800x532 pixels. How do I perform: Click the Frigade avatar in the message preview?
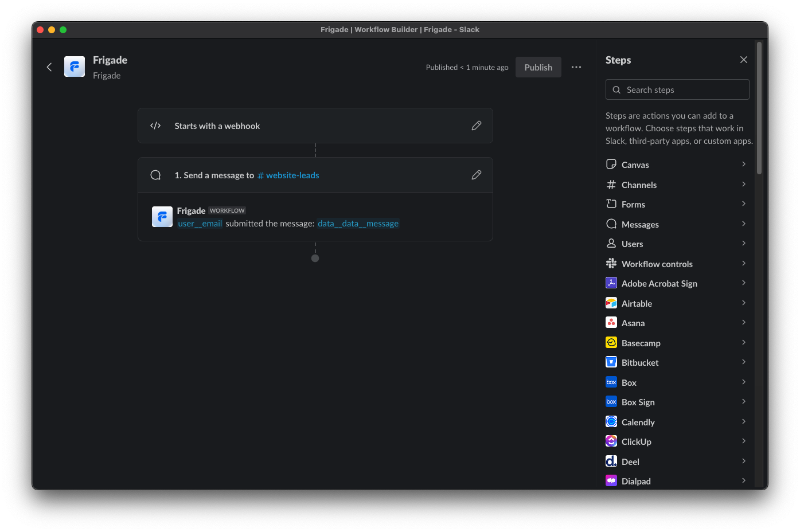coord(162,217)
